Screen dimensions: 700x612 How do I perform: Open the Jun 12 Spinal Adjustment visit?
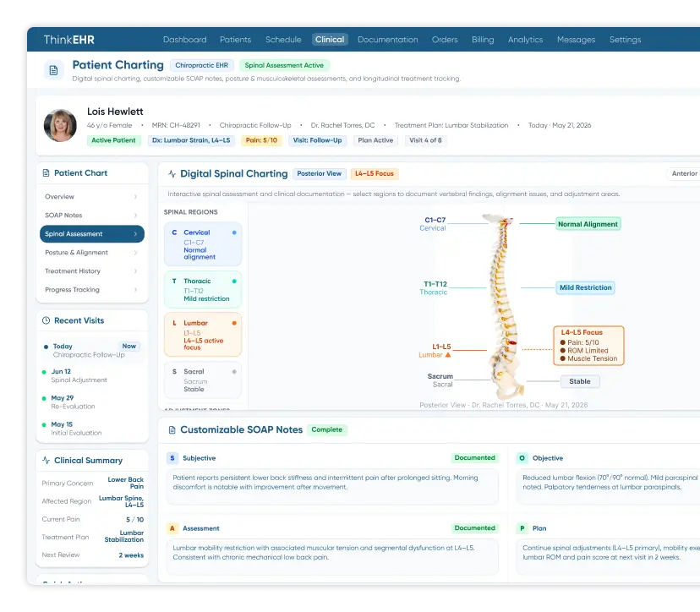91,376
